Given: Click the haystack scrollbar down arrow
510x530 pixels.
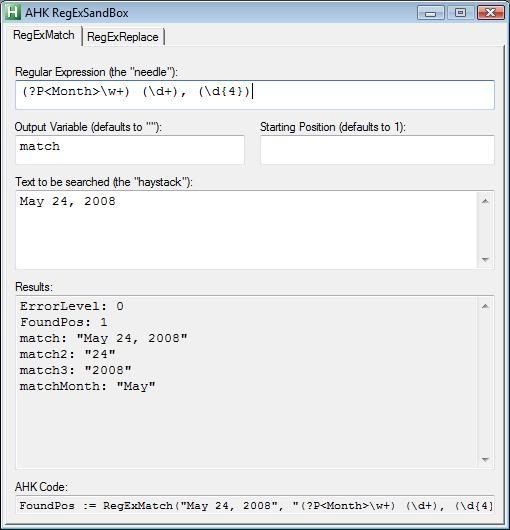Looking at the screenshot, I should pos(485,260).
